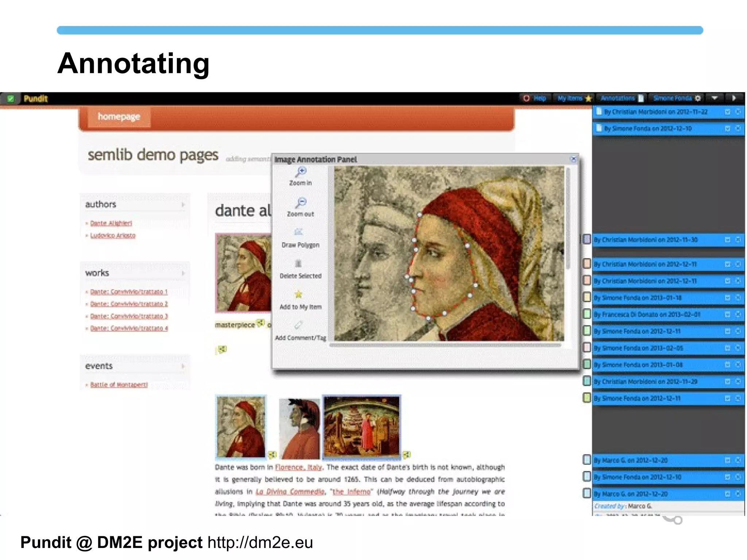Open Dante: Convivio/trattato 1 link
This screenshot has width=747, height=560.
pyautogui.click(x=129, y=292)
